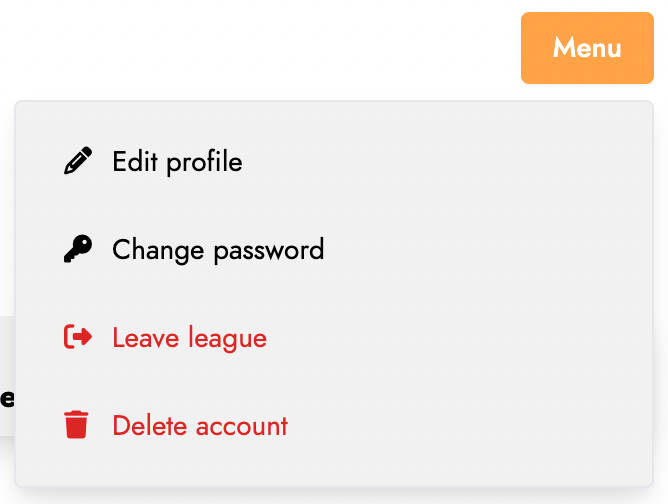This screenshot has width=668, height=504.
Task: Click the Change password text label
Action: (x=218, y=250)
